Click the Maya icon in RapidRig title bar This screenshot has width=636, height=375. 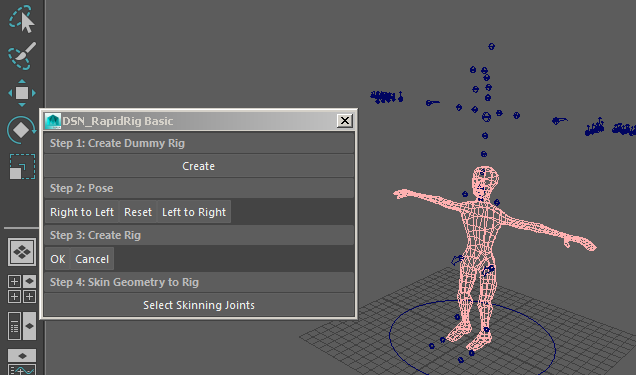tap(53, 121)
